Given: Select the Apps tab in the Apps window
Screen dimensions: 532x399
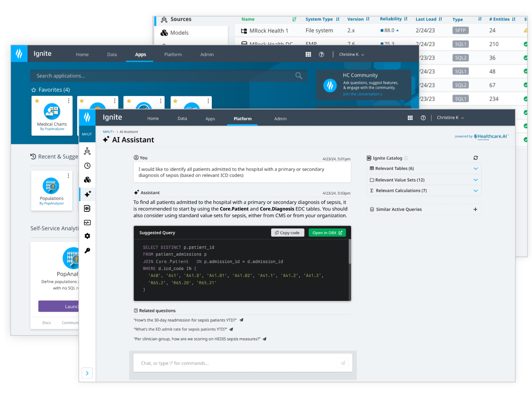Looking at the screenshot, I should click(x=140, y=55).
